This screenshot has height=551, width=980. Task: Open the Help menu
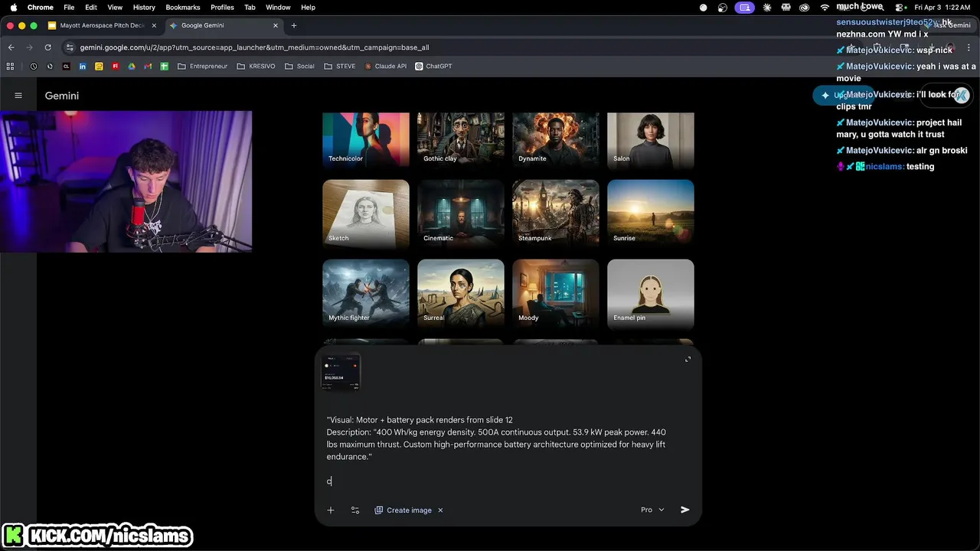(308, 7)
